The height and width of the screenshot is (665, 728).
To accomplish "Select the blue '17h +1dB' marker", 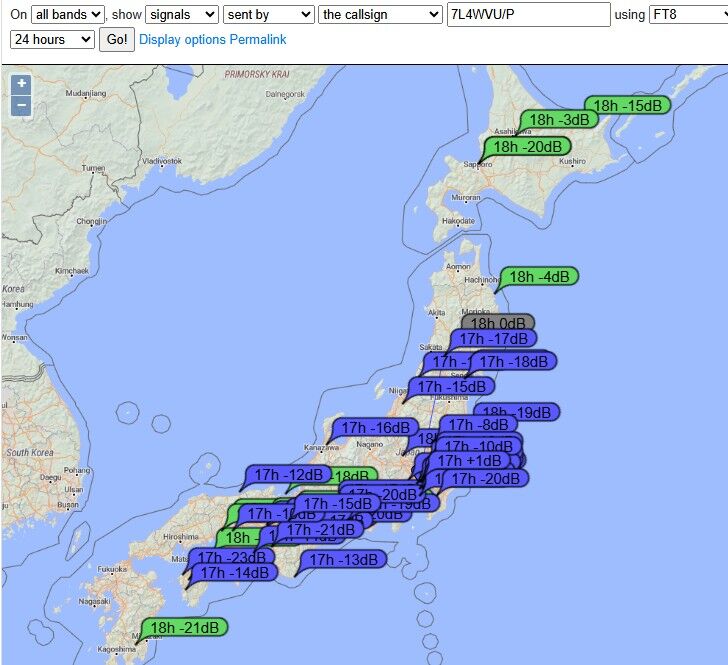I will coord(469,461).
